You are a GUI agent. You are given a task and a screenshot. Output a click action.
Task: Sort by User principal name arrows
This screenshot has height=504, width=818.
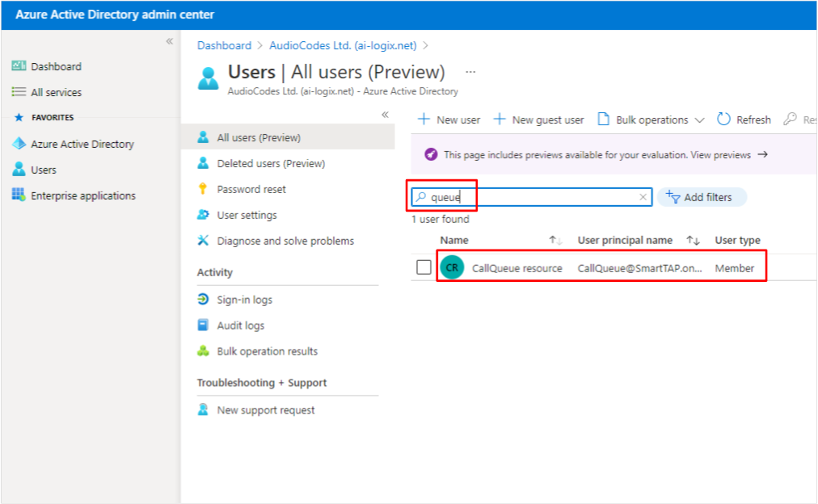click(x=693, y=240)
